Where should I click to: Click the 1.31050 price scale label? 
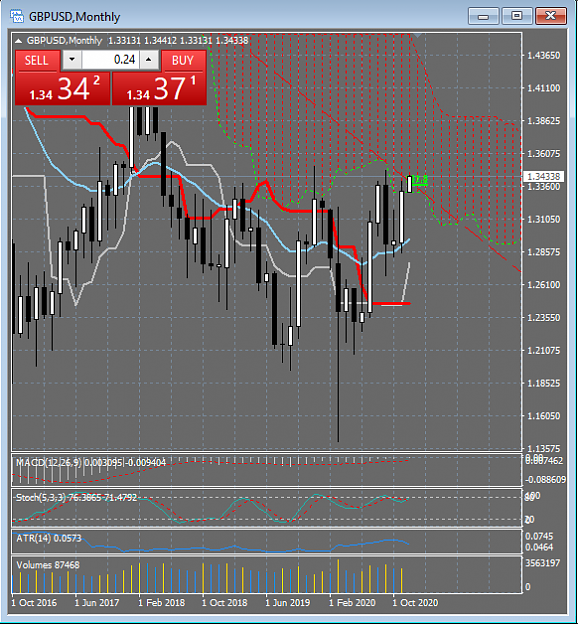[544, 220]
